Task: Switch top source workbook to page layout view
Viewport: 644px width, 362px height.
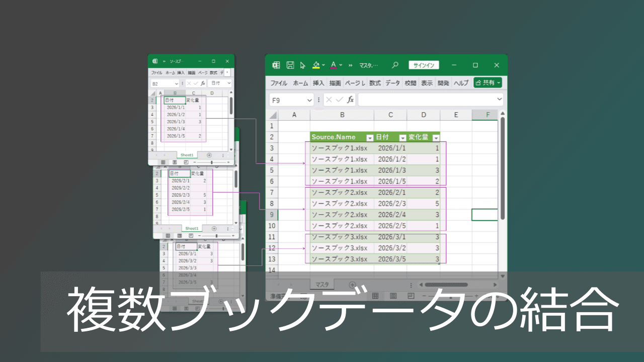Action: [174, 162]
